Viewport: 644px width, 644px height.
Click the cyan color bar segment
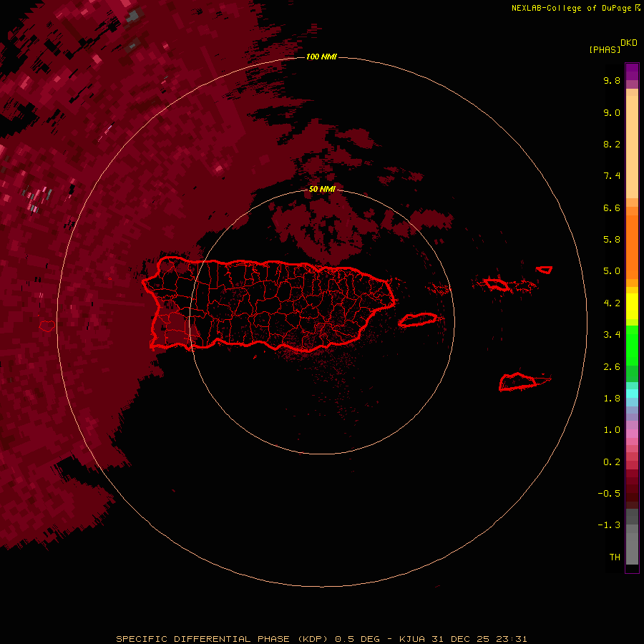click(x=632, y=394)
